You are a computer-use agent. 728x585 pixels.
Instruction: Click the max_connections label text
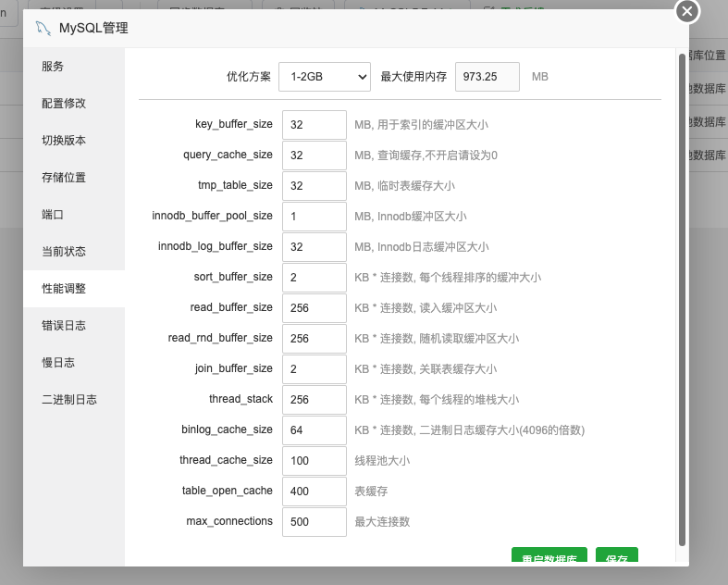pyautogui.click(x=229, y=521)
